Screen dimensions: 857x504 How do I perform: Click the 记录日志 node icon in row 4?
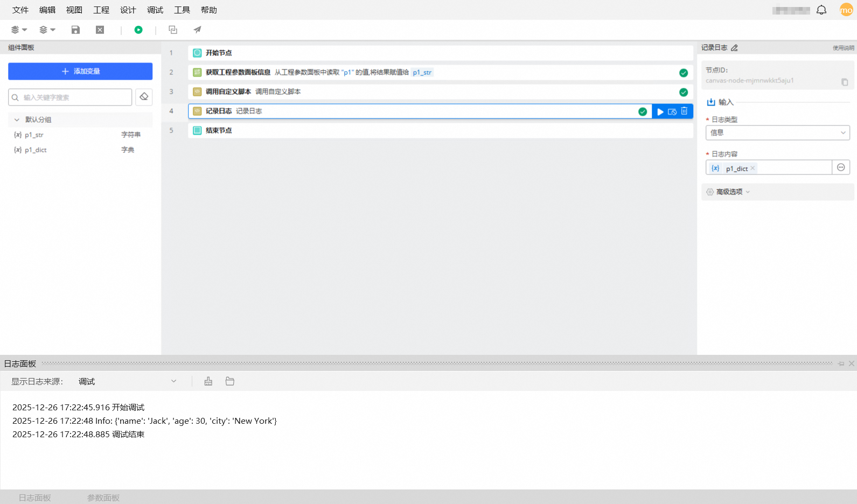[197, 111]
